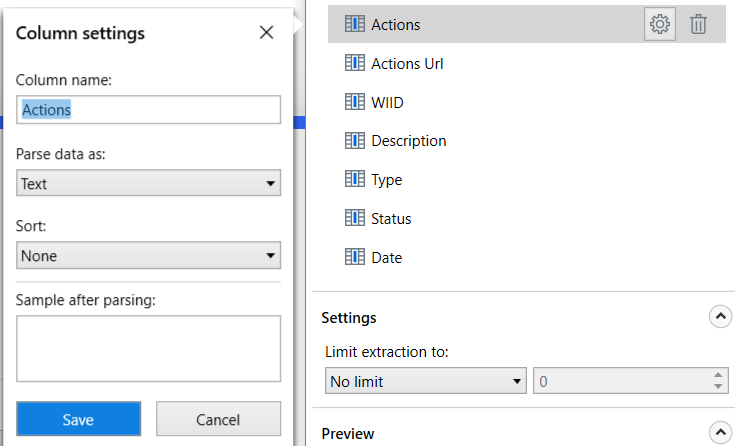Select the Actions column row
This screenshot has height=446, width=737.
click(x=526, y=24)
